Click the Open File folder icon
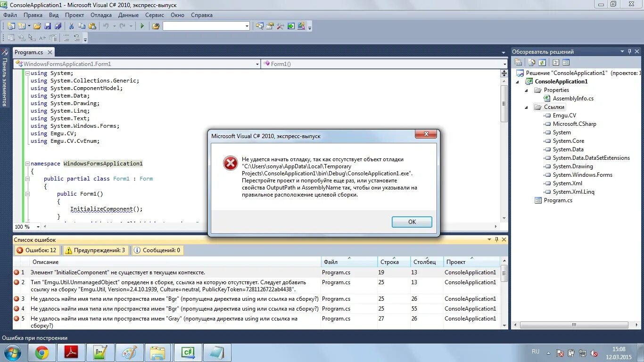Screen dimensions: 644x362 point(37,26)
